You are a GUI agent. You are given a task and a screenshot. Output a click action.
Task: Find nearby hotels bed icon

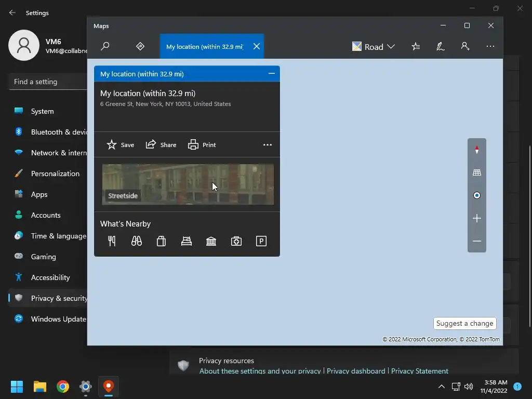[187, 241]
